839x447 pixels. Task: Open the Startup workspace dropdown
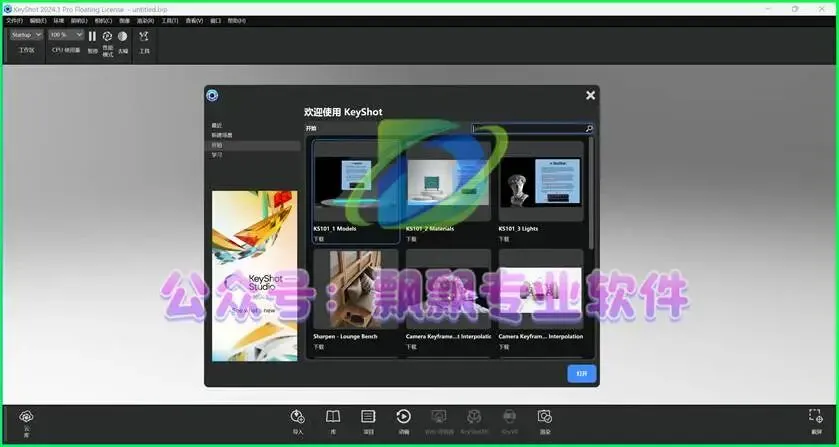tap(26, 35)
